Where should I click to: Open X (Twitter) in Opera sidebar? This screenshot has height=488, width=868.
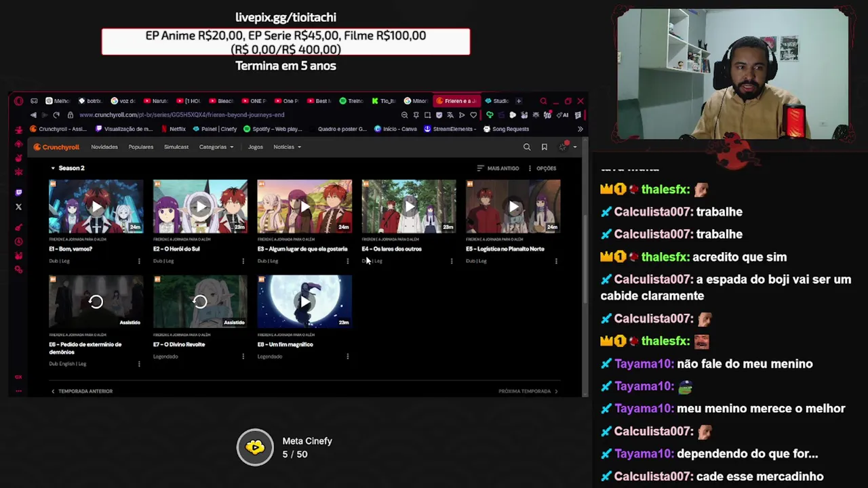click(x=18, y=207)
